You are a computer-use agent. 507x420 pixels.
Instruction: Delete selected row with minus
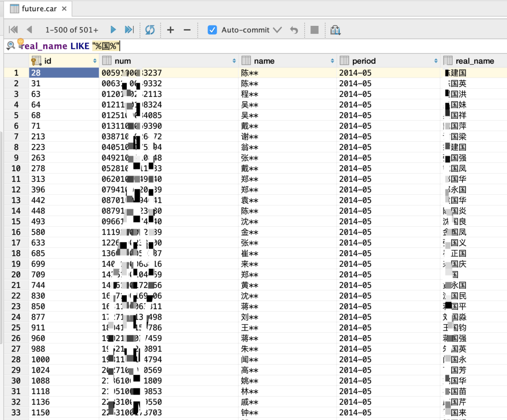[187, 30]
